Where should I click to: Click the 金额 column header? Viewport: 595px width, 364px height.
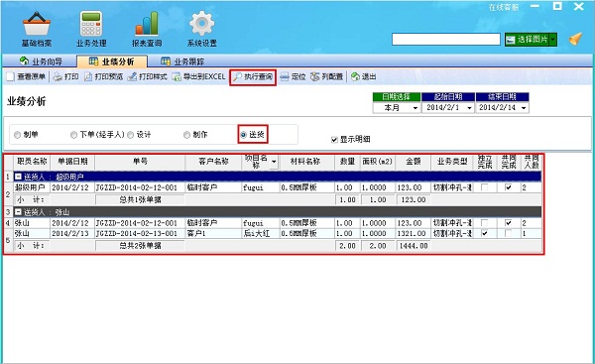[414, 162]
